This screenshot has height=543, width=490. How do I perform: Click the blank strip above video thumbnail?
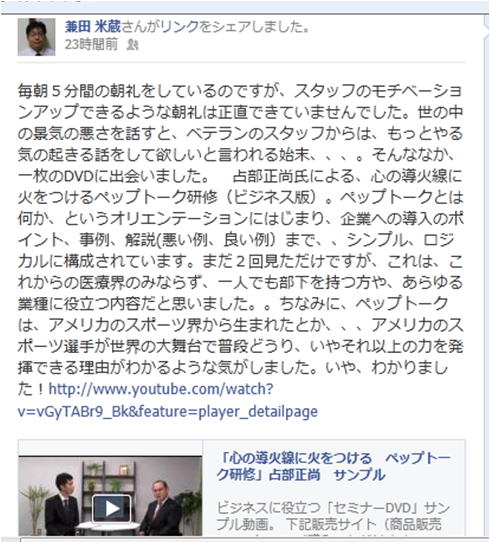(x=110, y=448)
